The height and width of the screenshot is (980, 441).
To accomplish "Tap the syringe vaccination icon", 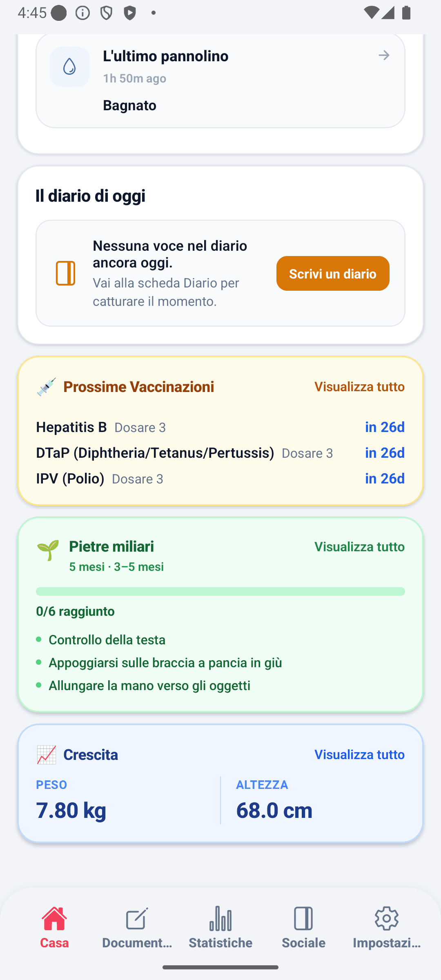I will point(46,387).
